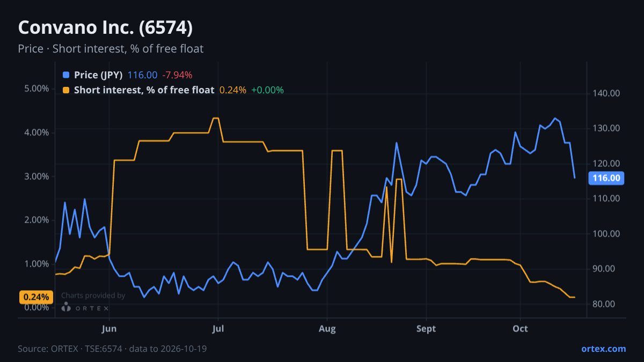Image resolution: width=644 pixels, height=362 pixels.
Task: Click the orange Short interest legend swatch
Action: coord(66,90)
